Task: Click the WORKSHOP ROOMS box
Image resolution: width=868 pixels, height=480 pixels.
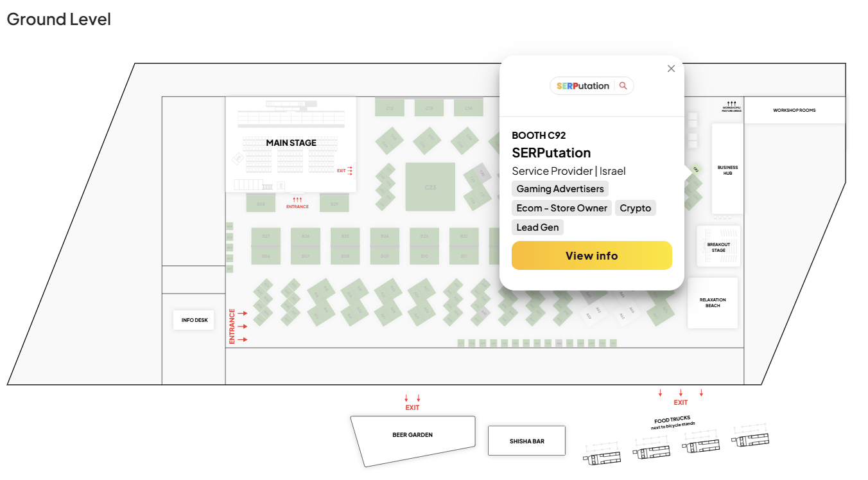Action: click(794, 110)
